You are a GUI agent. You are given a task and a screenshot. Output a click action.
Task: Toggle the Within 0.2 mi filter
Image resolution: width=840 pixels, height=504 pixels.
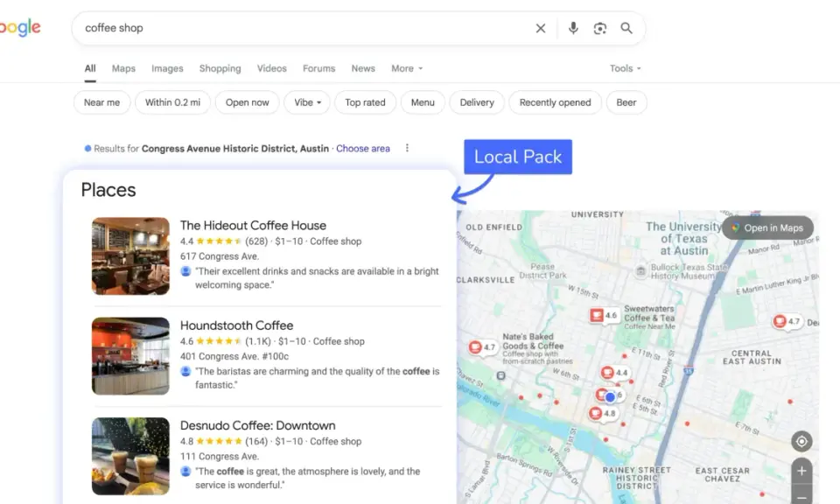pyautogui.click(x=172, y=102)
